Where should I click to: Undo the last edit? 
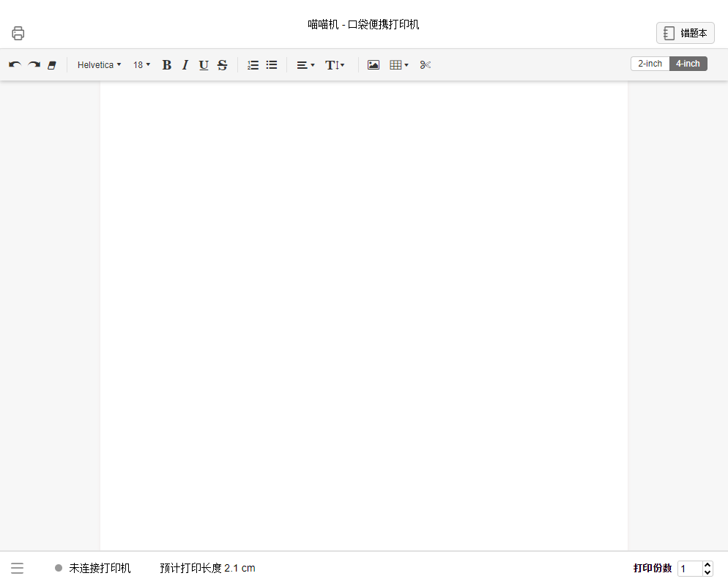click(15, 65)
